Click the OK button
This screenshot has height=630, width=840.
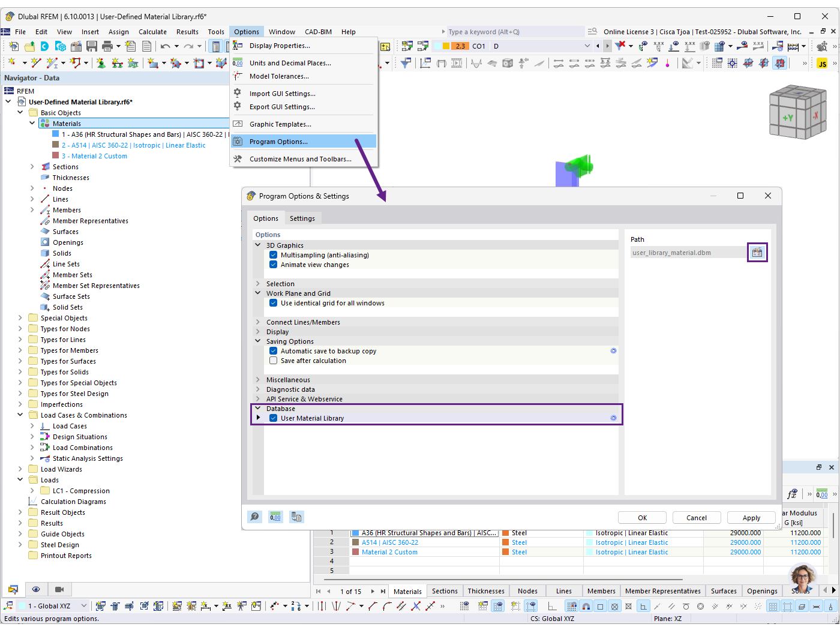(x=642, y=517)
